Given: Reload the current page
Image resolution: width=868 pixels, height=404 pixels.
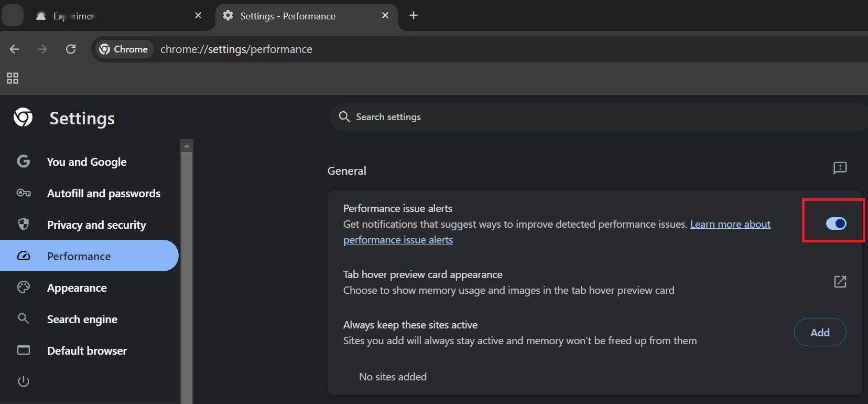Looking at the screenshot, I should click(71, 49).
